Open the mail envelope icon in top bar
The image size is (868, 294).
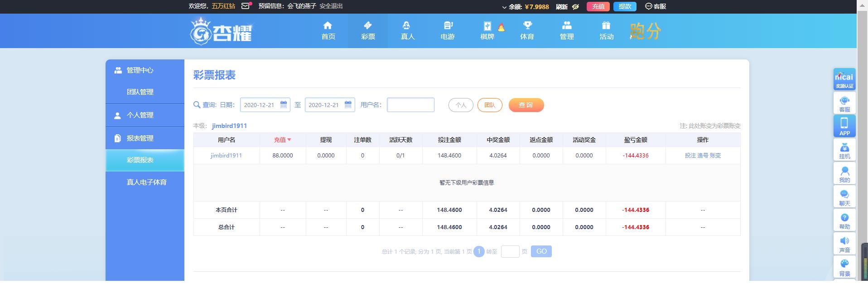[246, 6]
